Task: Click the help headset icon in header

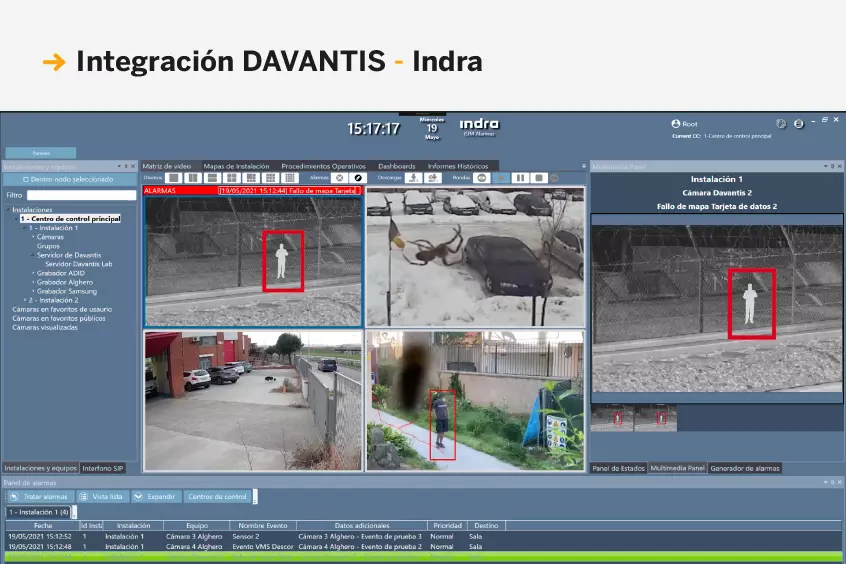Action: tap(781, 124)
